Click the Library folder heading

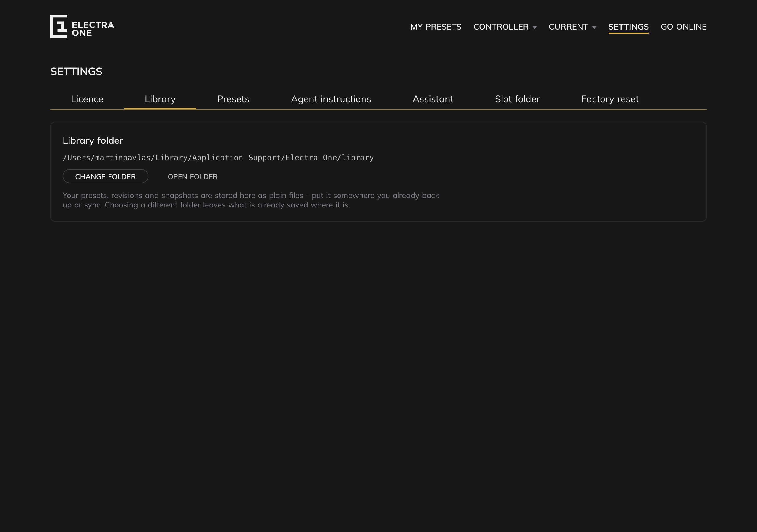[93, 140]
